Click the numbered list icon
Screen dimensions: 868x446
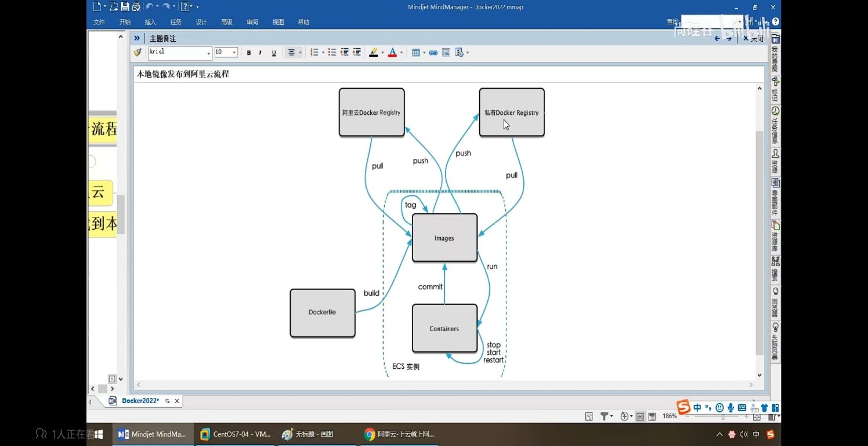tap(314, 53)
